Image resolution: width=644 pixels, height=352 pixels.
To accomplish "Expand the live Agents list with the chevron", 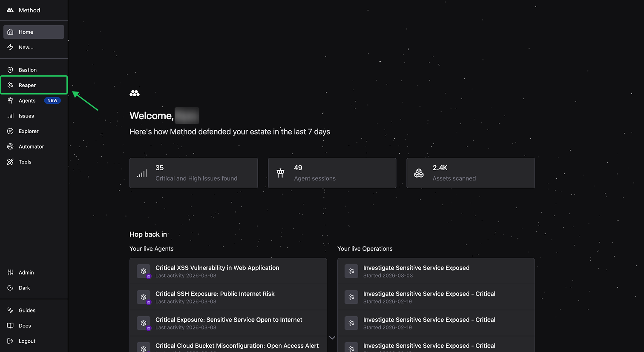I will click(x=332, y=338).
